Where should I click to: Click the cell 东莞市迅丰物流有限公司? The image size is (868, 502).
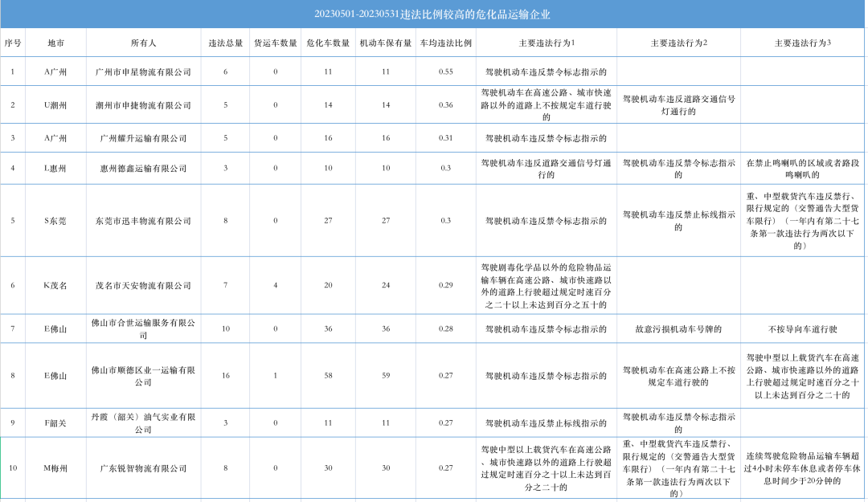click(x=143, y=221)
